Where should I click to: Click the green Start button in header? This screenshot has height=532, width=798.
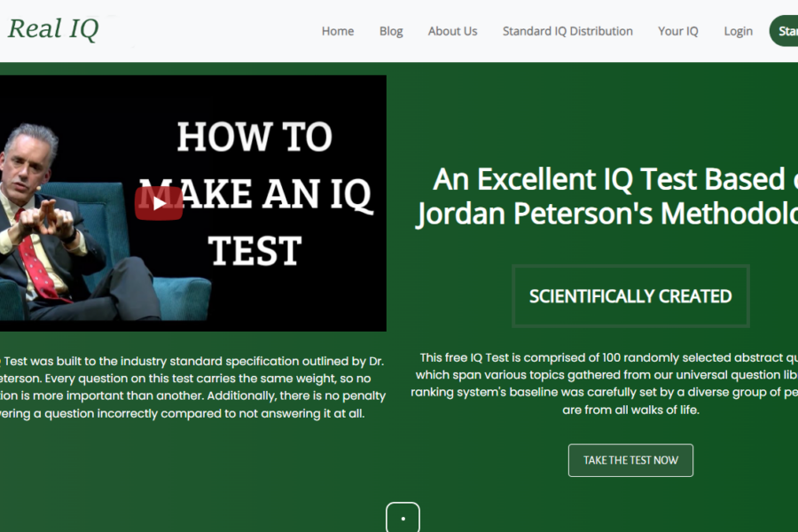784,31
